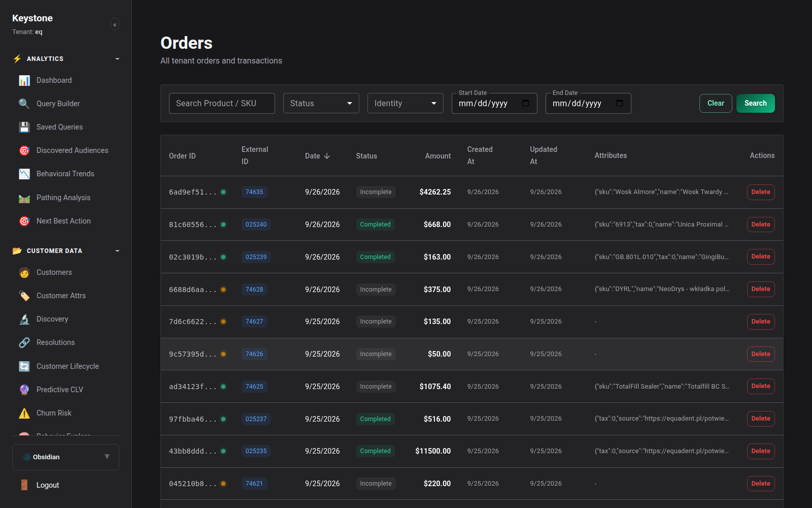
Task: Collapse the Analytics section
Action: (117, 59)
